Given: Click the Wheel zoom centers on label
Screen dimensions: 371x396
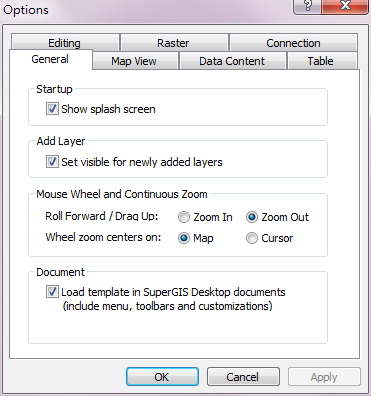Looking at the screenshot, I should pyautogui.click(x=103, y=237).
